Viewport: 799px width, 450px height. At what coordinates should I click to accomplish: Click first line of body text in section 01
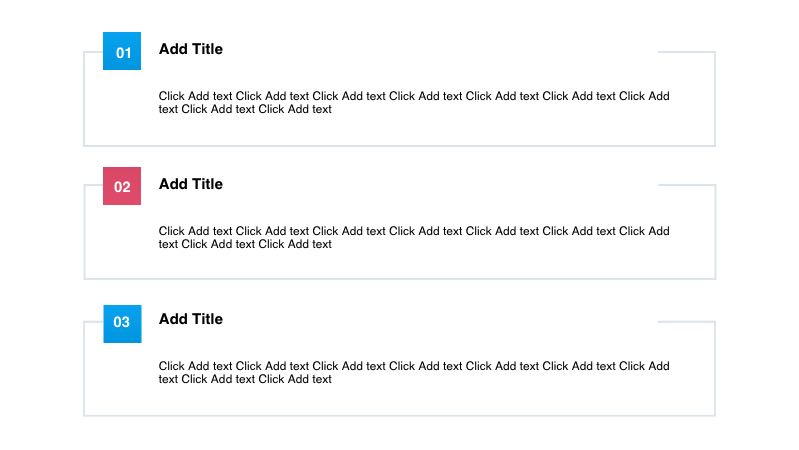pos(414,96)
